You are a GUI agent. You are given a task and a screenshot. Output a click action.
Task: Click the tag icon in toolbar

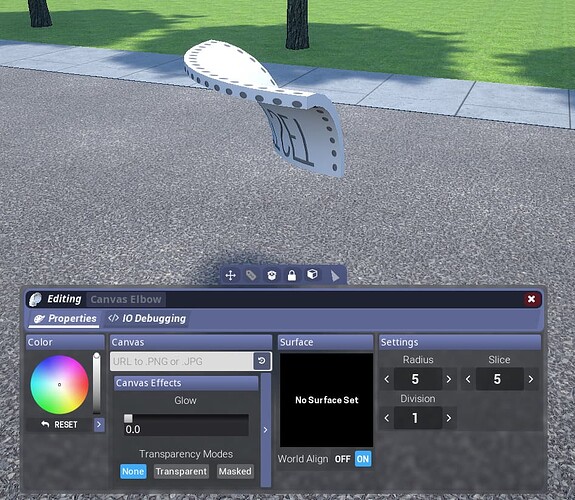251,275
